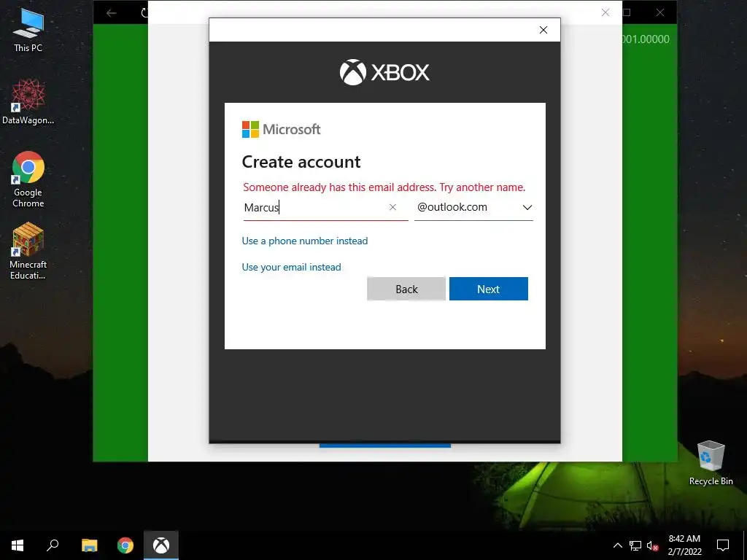The width and height of the screenshot is (747, 560).
Task: Click Use a phone number instead
Action: (x=305, y=241)
